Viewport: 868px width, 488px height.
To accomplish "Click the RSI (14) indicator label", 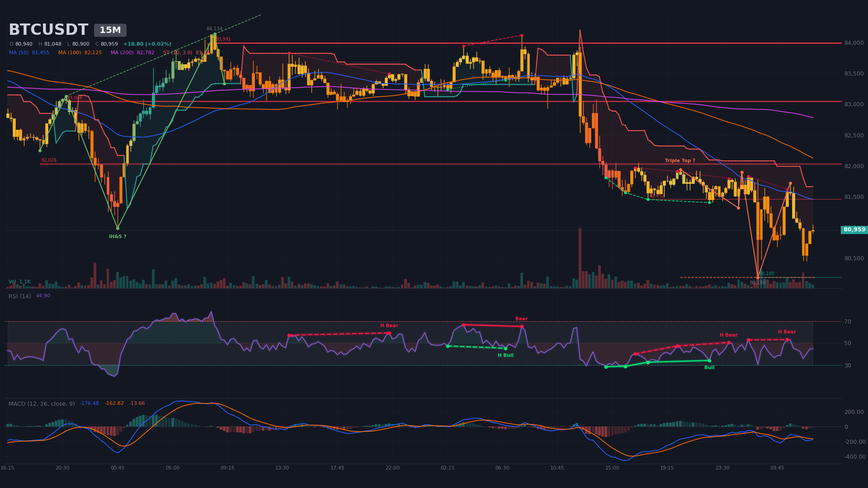I will point(20,296).
